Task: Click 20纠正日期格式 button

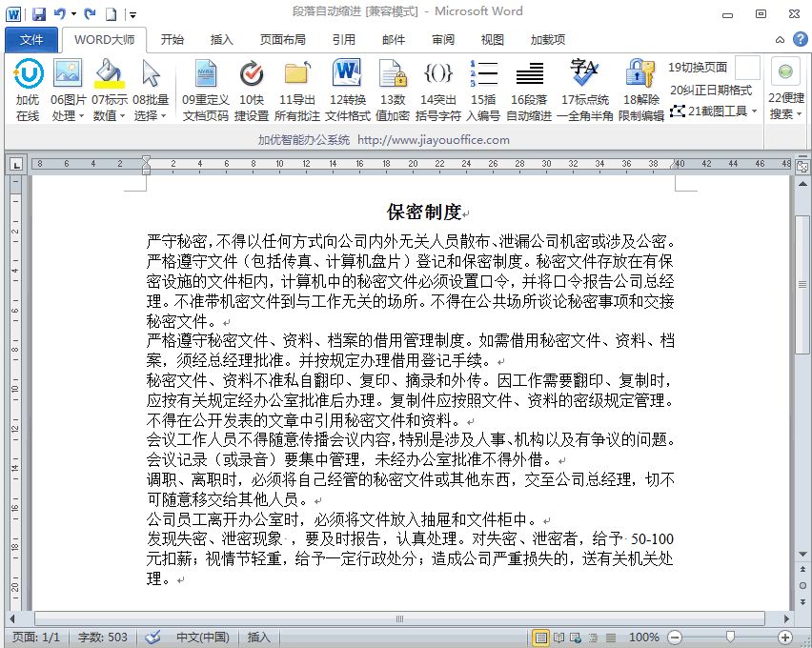Action: pos(711,91)
